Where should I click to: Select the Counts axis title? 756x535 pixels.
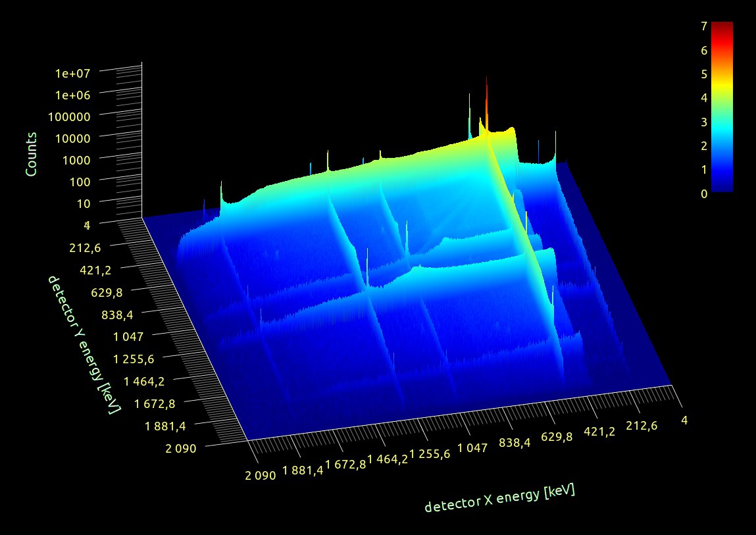pos(31,153)
